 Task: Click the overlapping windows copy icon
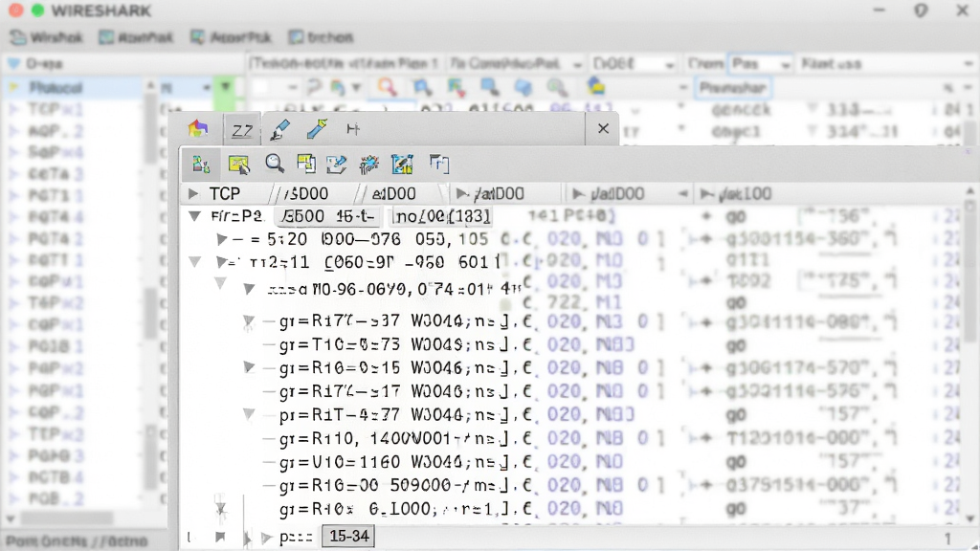(x=306, y=164)
